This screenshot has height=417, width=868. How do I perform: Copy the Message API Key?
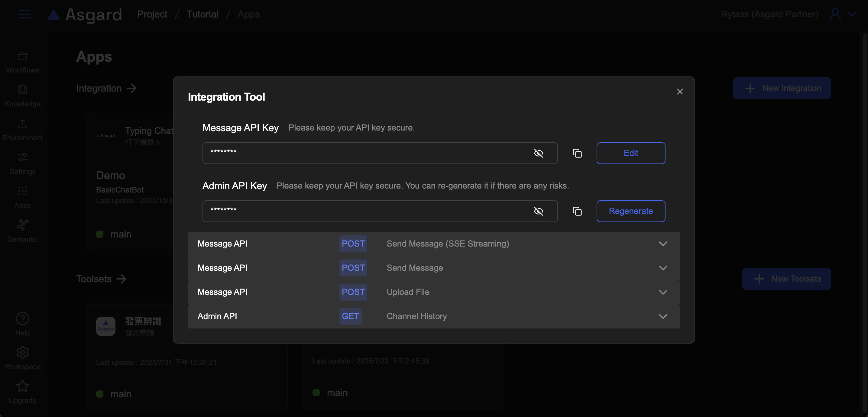[577, 153]
